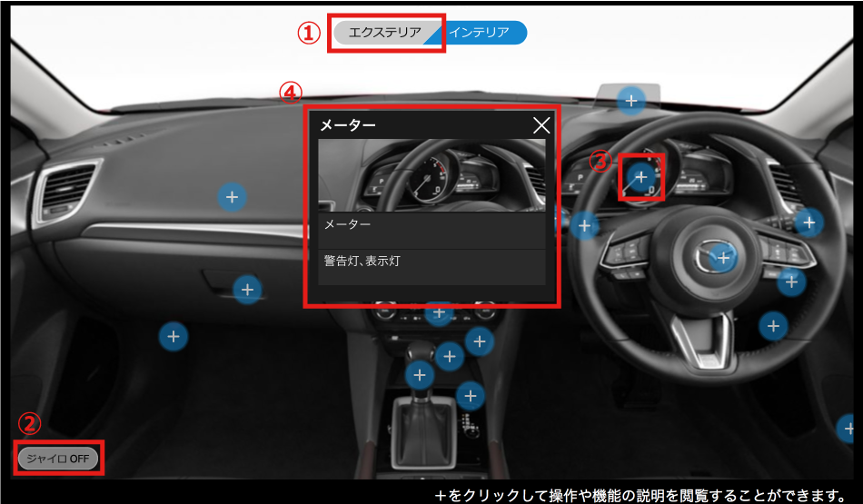Click the plus hotspot on the climate control panel
Screen dimensions: 863x504
[x=439, y=314]
